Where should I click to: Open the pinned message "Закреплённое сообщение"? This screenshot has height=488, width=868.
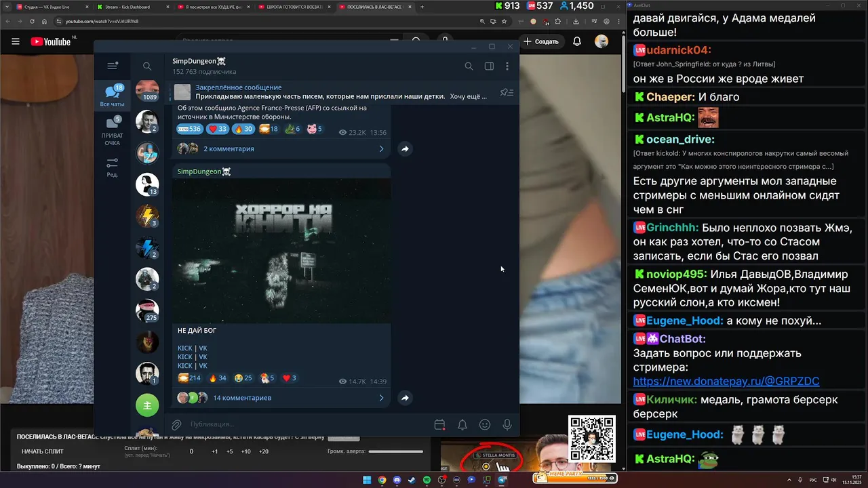pos(332,91)
